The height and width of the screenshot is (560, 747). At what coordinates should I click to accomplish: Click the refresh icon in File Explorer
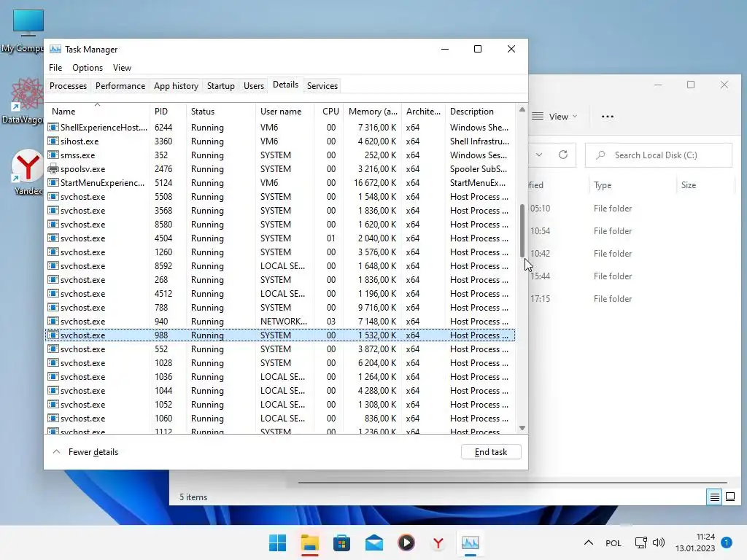563,155
